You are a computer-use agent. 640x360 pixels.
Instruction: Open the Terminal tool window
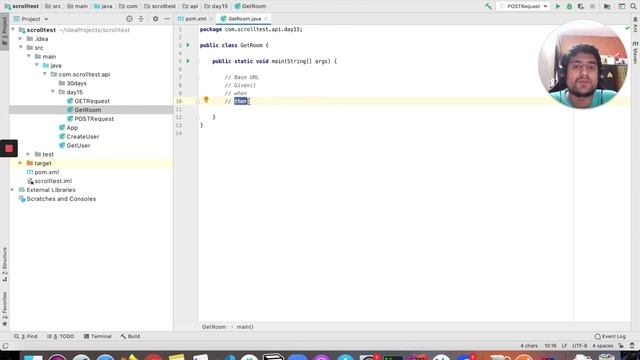click(98, 336)
